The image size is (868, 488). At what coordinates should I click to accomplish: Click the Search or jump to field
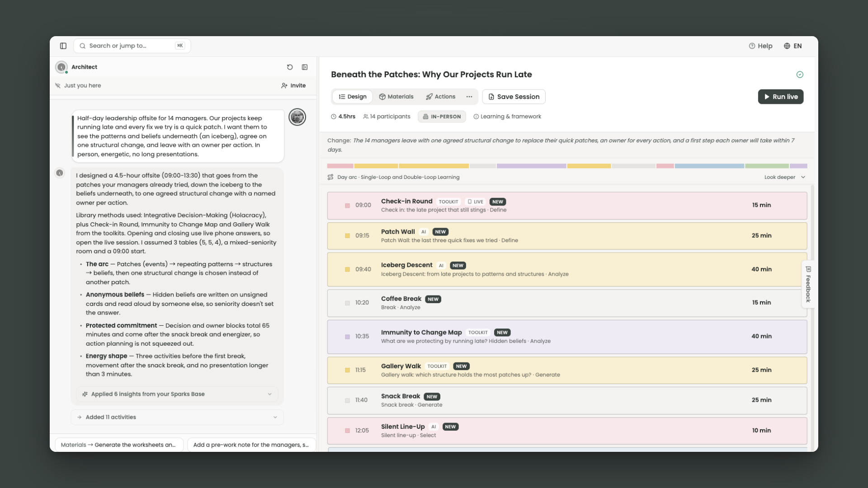point(132,46)
